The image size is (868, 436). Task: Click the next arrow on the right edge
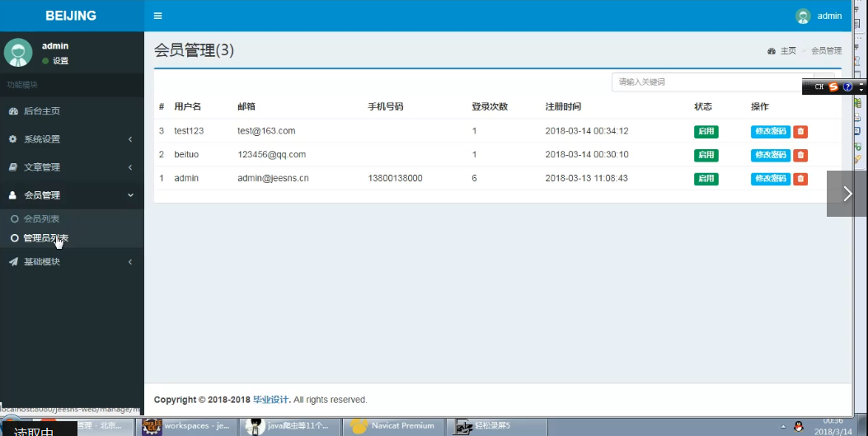click(847, 194)
